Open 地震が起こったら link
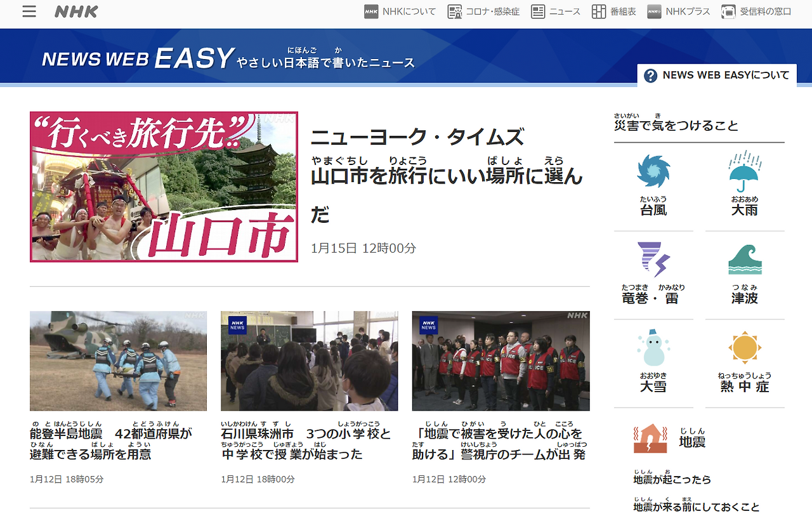The width and height of the screenshot is (812, 523). [x=672, y=477]
